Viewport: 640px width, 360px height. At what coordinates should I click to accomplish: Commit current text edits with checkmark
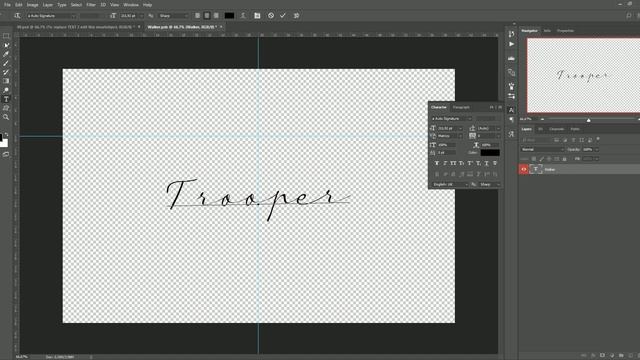click(283, 16)
